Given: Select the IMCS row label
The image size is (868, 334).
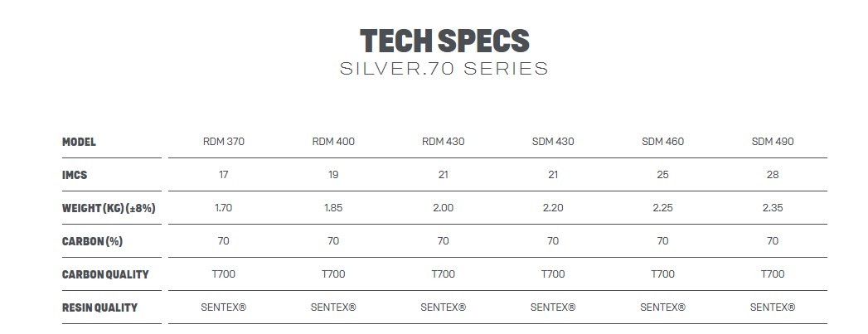Looking at the screenshot, I should pyautogui.click(x=75, y=175).
